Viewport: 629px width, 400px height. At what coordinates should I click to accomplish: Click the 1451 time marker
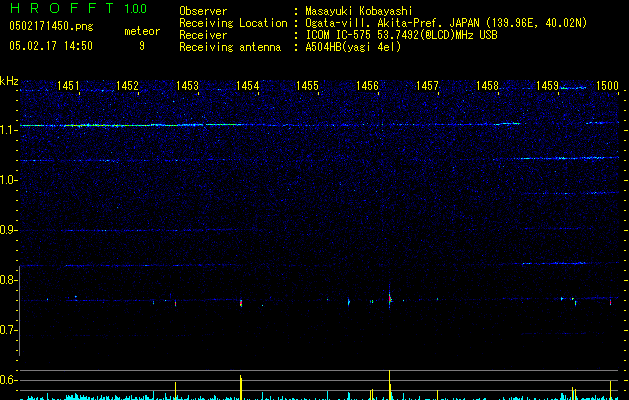pos(68,86)
